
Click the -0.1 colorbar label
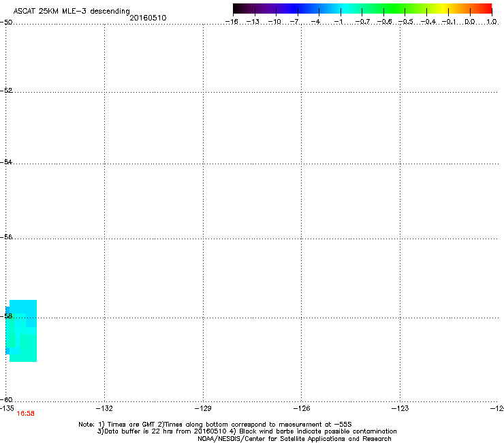(449, 22)
